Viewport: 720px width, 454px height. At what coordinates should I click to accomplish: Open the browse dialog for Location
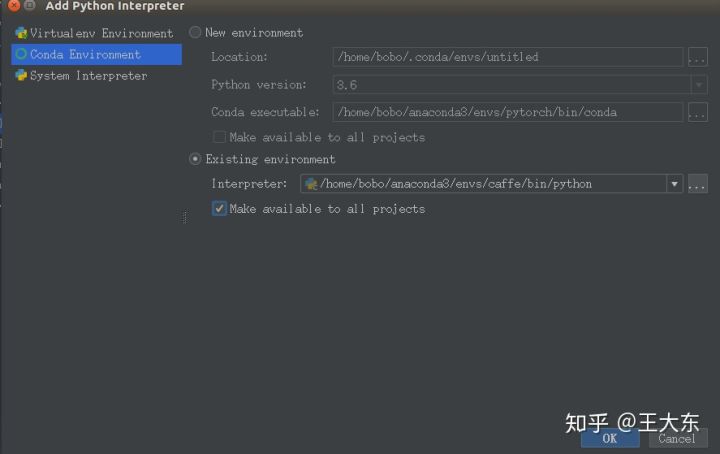pos(698,57)
